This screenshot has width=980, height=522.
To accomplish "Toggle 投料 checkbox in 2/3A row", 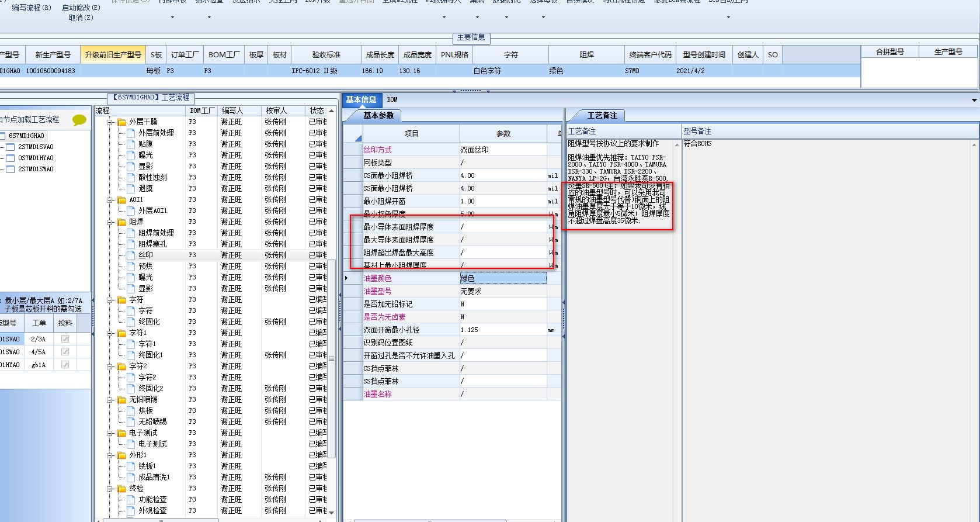I will [x=65, y=339].
